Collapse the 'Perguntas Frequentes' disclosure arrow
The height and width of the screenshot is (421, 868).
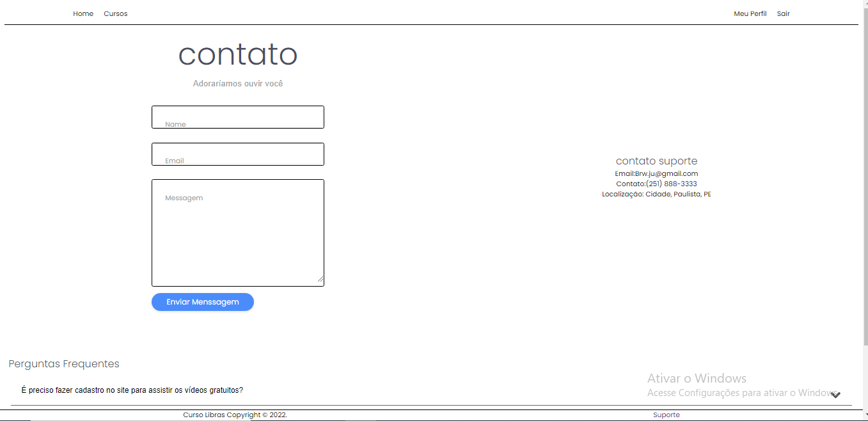[x=836, y=395]
